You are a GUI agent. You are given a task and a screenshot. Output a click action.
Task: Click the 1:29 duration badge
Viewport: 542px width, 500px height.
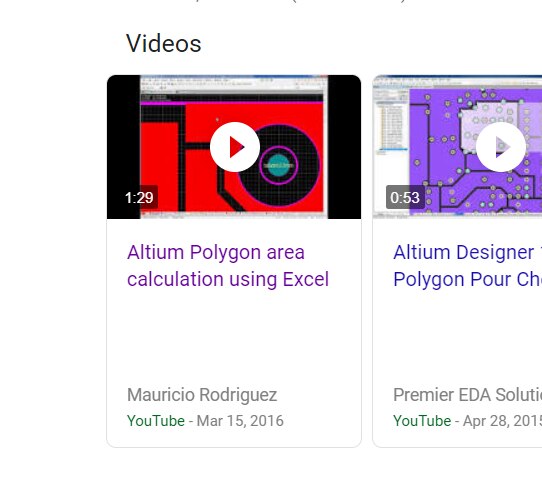tap(139, 197)
